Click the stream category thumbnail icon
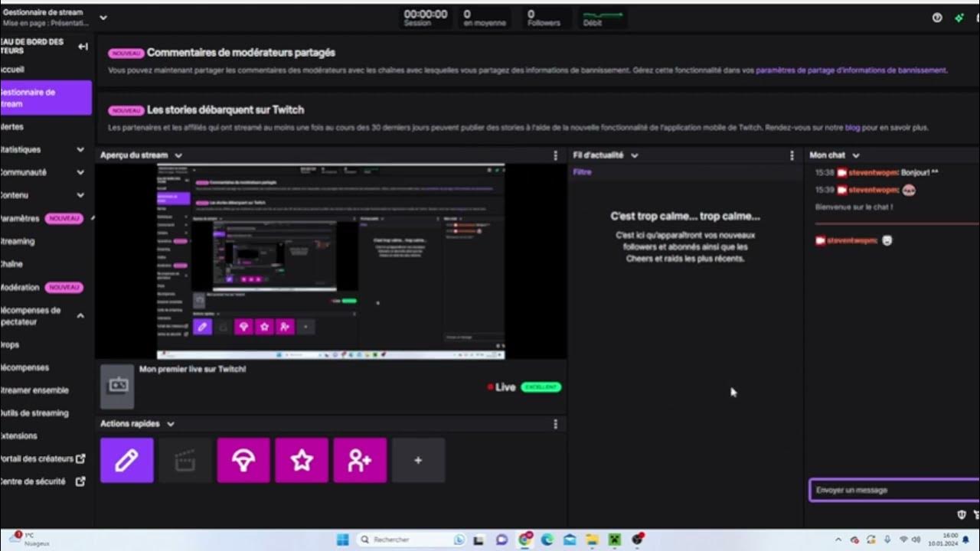 coord(117,386)
